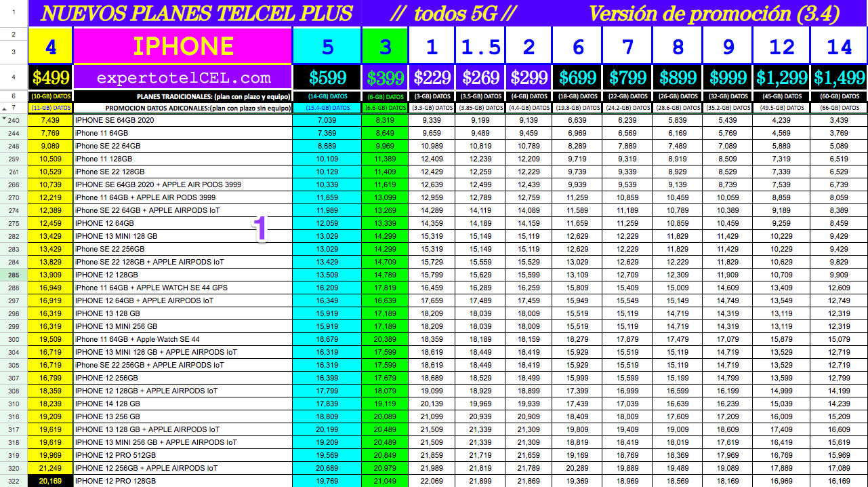
Task: Click the expertotelCEL.com cell
Action: [x=183, y=77]
